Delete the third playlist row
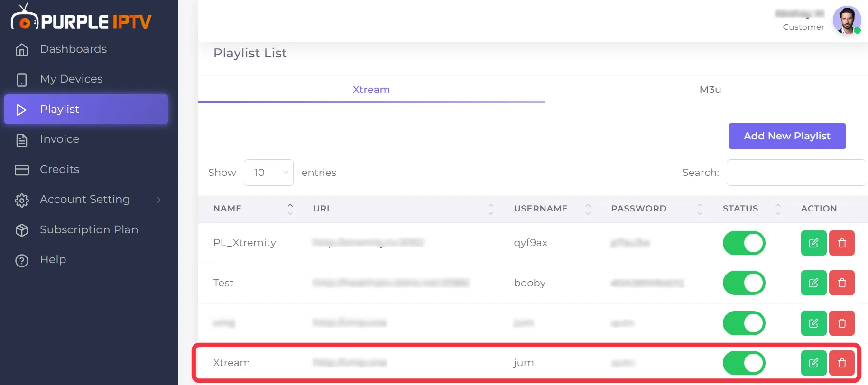The height and width of the screenshot is (385, 868). point(842,323)
